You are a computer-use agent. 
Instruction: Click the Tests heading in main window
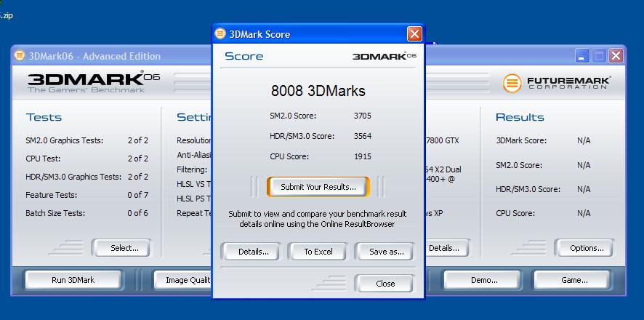point(44,117)
